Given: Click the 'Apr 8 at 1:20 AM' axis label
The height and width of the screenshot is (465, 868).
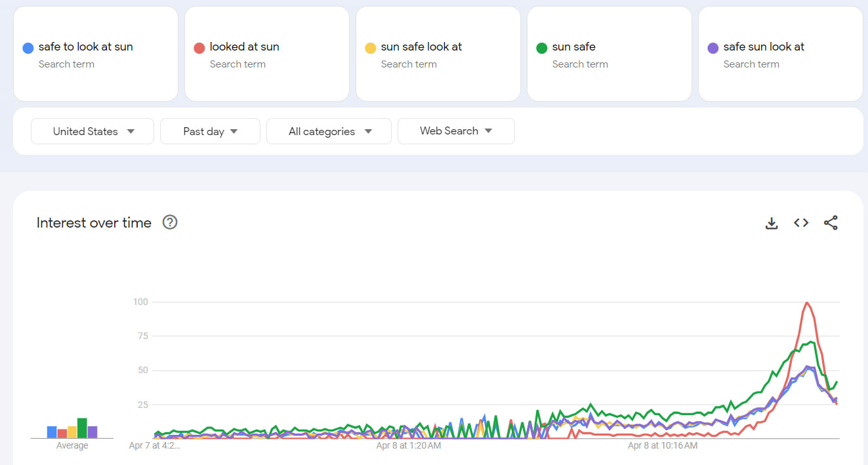Looking at the screenshot, I should point(408,446).
